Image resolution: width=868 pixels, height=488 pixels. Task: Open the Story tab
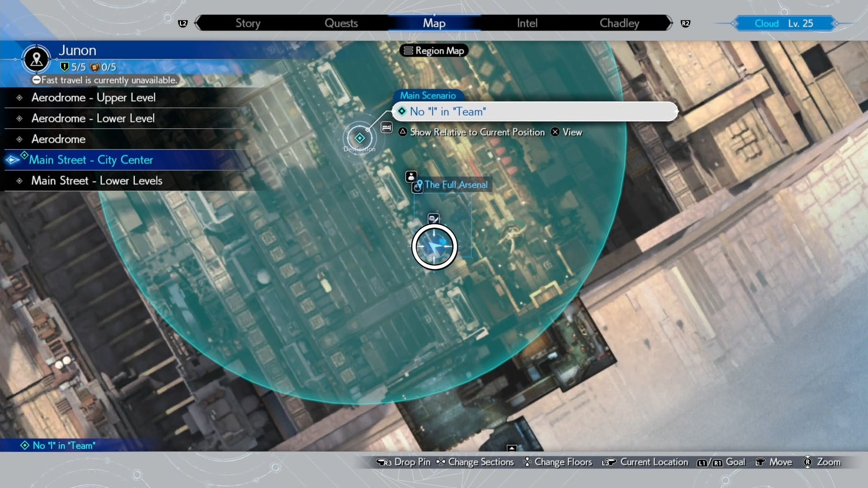248,23
